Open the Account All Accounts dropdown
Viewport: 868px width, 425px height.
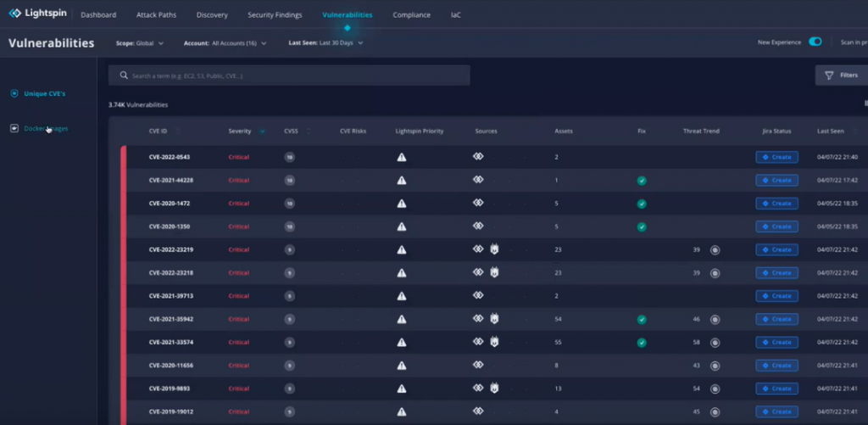225,43
